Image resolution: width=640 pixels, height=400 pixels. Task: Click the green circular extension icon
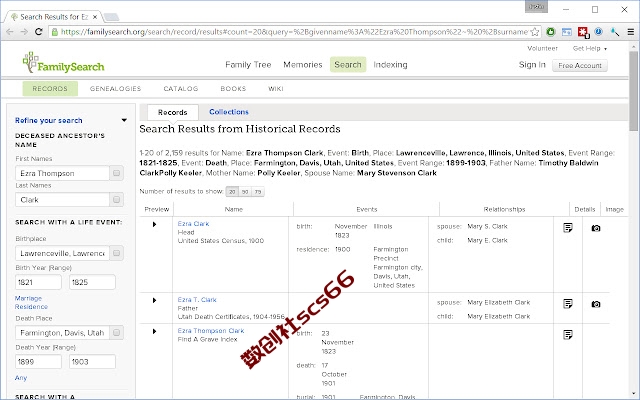point(551,32)
